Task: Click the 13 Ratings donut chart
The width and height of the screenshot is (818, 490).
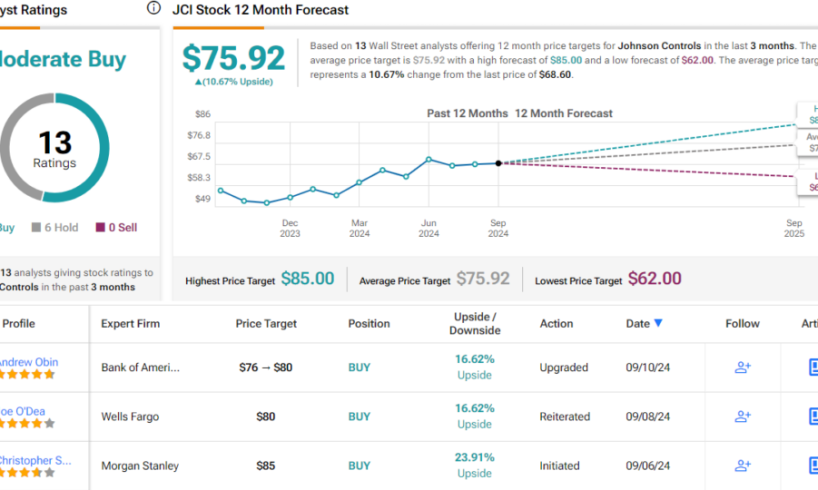Action: 55,150
